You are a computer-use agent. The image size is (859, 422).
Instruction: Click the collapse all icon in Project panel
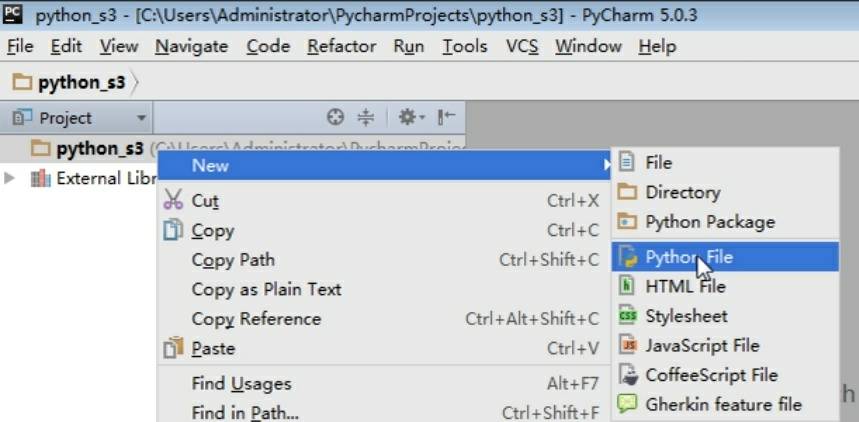coord(365,118)
